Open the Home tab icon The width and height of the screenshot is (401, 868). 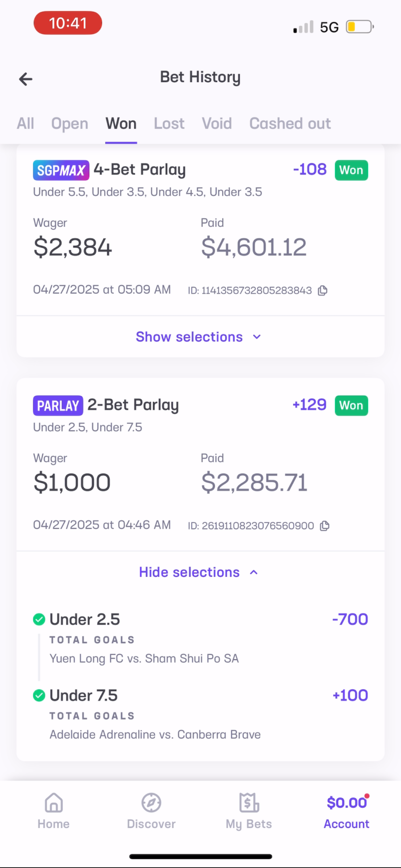53,803
